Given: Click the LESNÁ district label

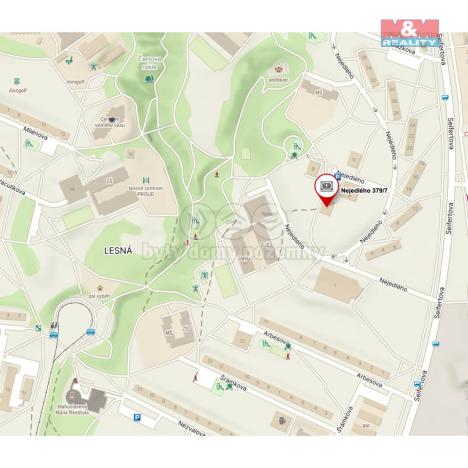Looking at the screenshot, I should coord(118,251).
